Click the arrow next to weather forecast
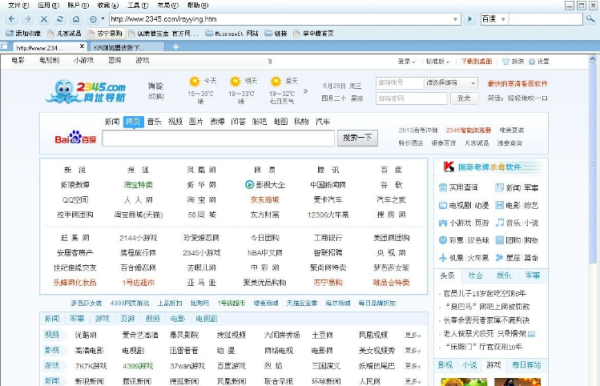 pyautogui.click(x=305, y=91)
